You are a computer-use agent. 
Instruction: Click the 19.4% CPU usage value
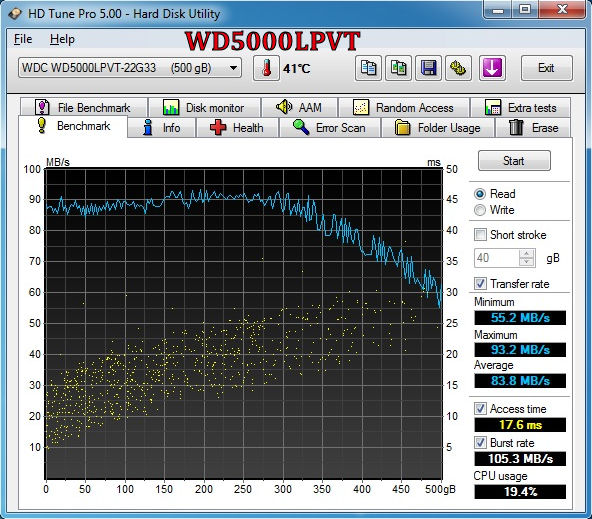(520, 492)
